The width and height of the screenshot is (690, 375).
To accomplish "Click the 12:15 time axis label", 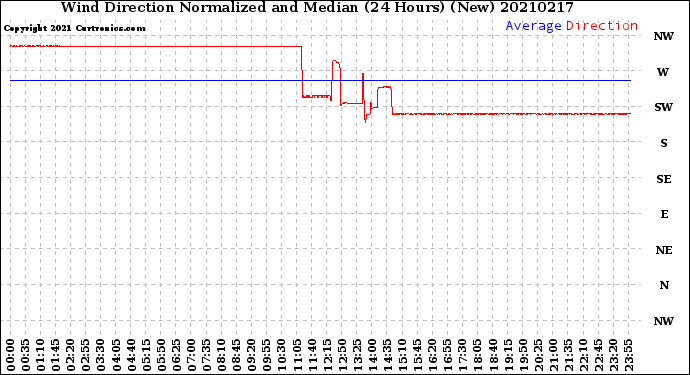I will tap(327, 355).
